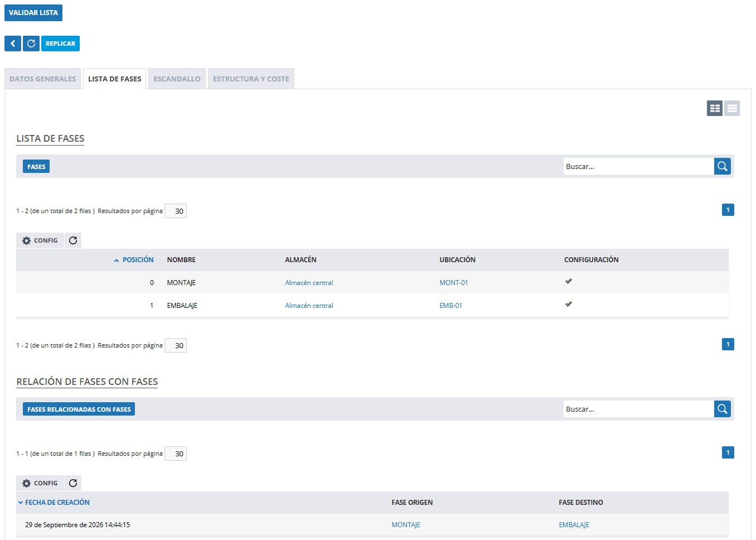Open CONFIG for fases relacionadas table

(x=40, y=483)
